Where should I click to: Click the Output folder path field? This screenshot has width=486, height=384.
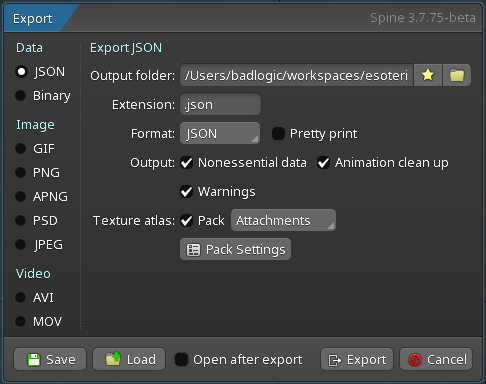(x=297, y=75)
